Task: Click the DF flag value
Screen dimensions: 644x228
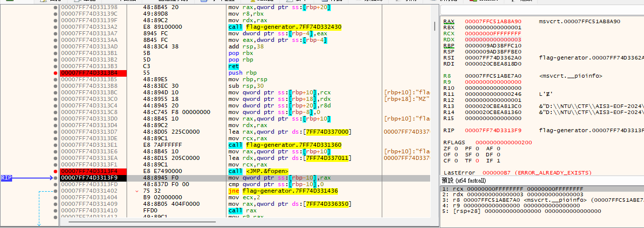Action: 498,154
